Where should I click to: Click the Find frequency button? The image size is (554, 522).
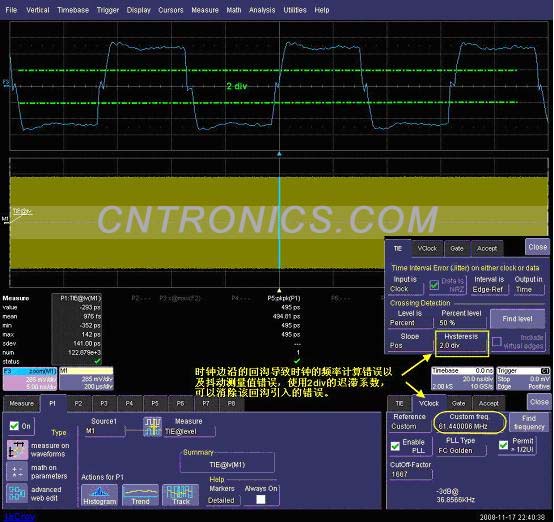tap(529, 422)
